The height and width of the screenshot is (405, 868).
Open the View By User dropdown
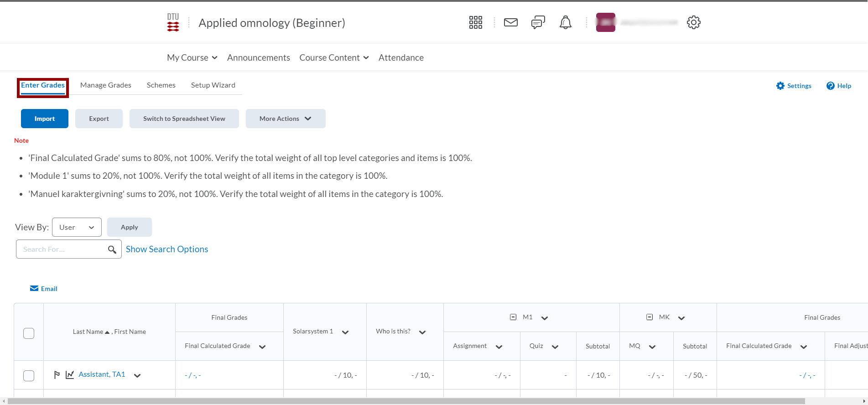[x=77, y=227]
